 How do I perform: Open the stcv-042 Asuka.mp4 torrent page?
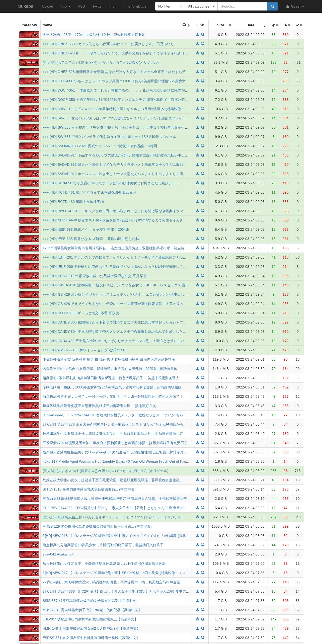pos(59,554)
